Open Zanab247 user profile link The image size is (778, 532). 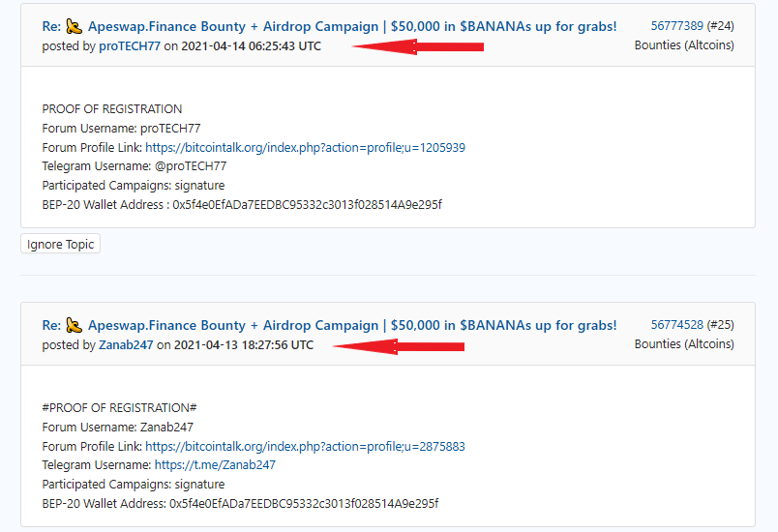(x=126, y=345)
